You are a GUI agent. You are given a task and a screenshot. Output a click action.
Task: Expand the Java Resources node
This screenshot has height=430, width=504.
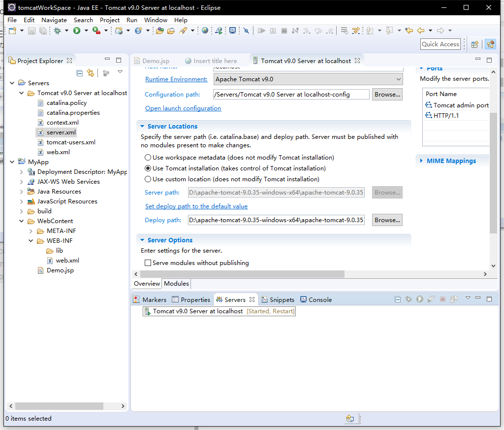[x=22, y=192]
